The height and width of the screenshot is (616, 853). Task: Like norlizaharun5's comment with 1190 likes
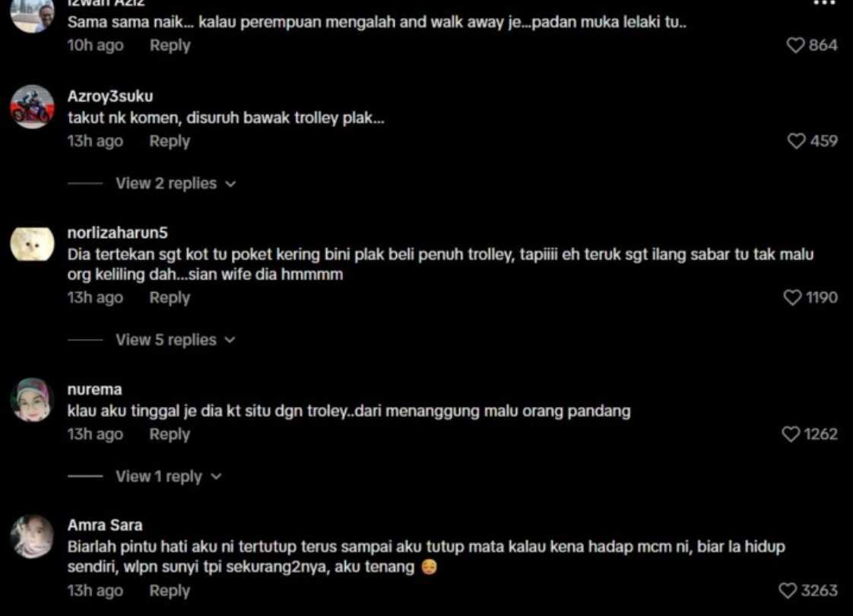pos(793,297)
